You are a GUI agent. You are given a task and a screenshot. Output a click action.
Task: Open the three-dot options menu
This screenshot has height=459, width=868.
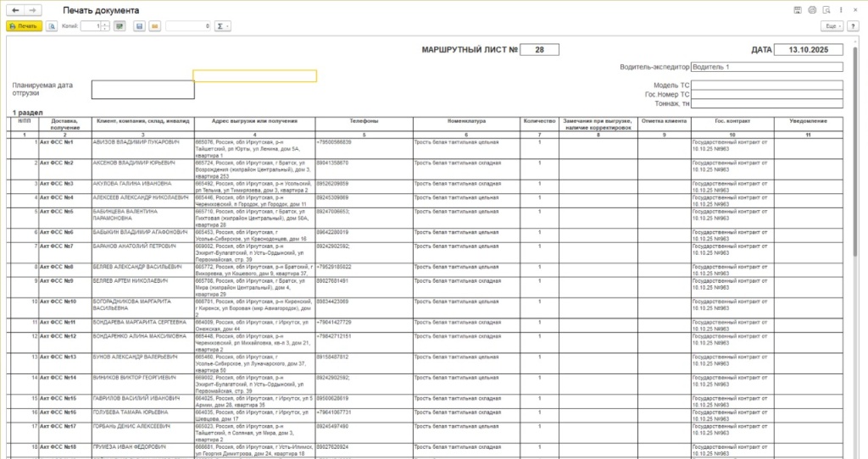coord(841,9)
